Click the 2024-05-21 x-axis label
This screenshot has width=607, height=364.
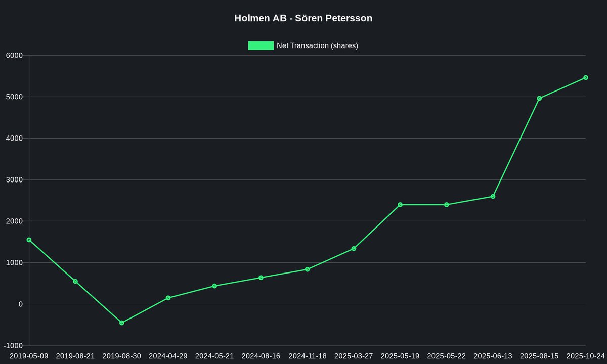[214, 356]
